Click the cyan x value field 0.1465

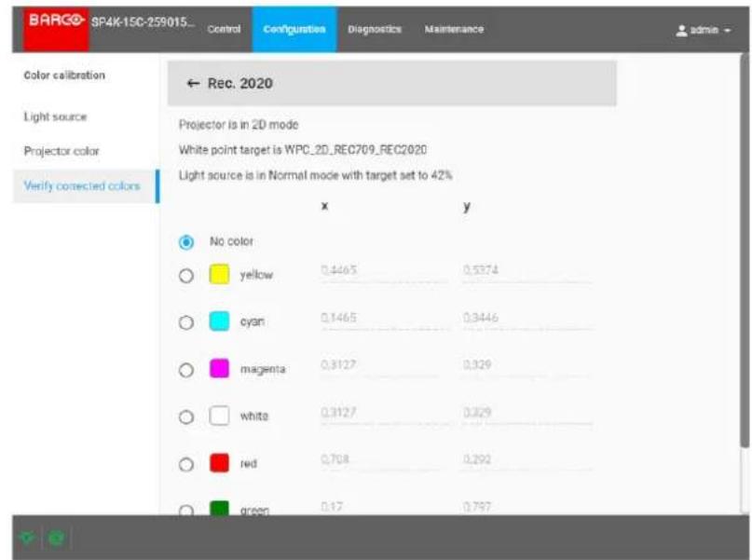pos(385,319)
